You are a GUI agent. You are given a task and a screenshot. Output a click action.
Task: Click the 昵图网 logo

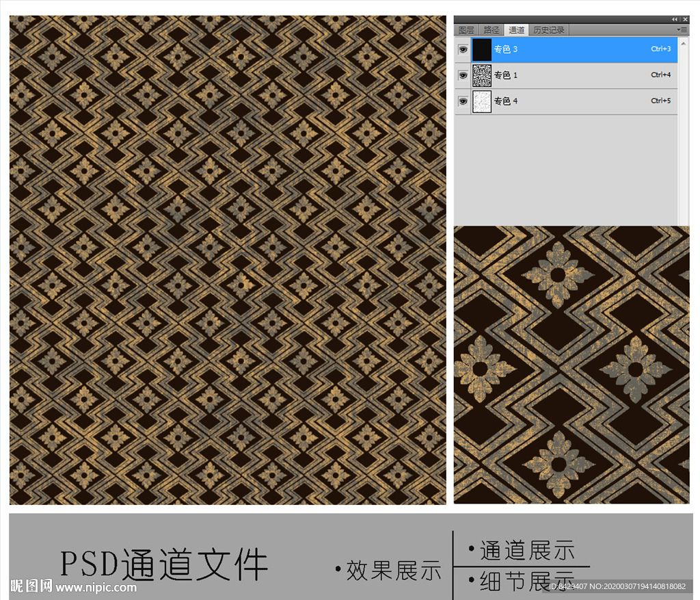(x=31, y=586)
